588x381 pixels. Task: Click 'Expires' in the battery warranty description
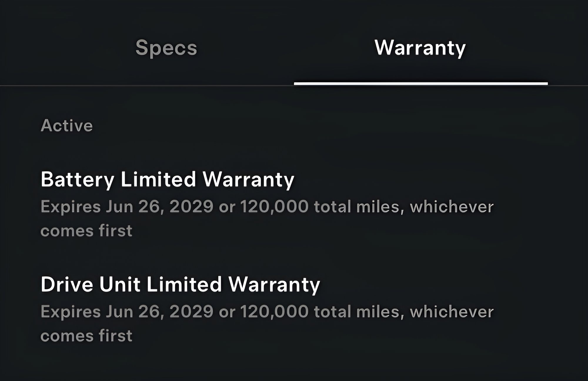[x=71, y=206]
